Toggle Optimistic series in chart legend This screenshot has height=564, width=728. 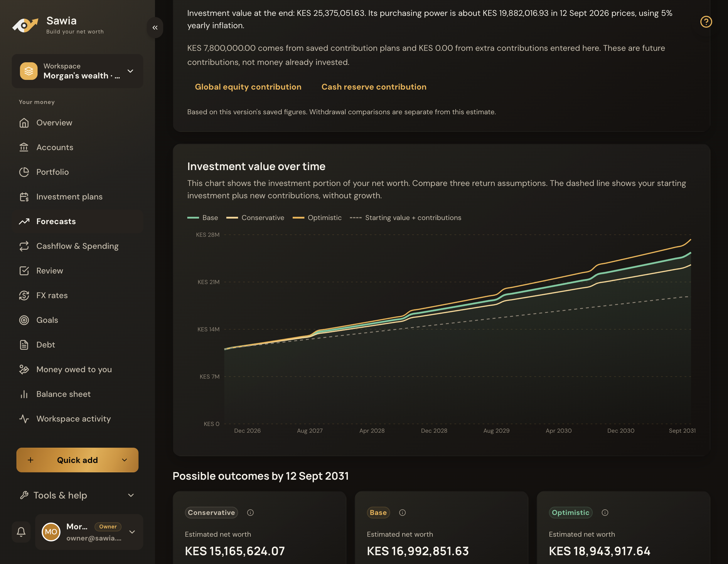point(317,218)
